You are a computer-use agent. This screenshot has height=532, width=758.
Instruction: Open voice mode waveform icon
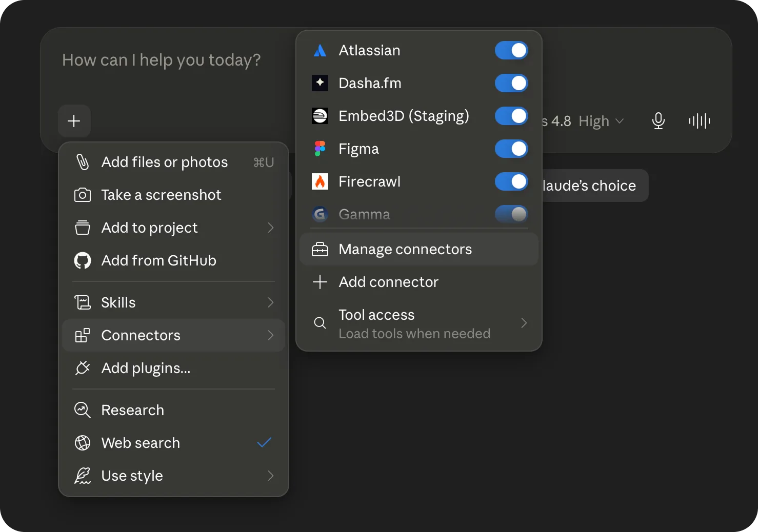tap(700, 121)
